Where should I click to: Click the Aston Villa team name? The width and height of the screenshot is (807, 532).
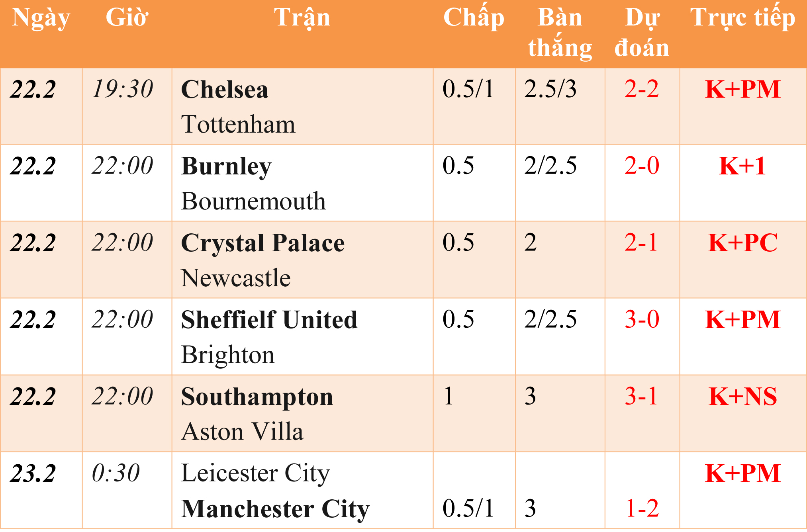pos(242,432)
